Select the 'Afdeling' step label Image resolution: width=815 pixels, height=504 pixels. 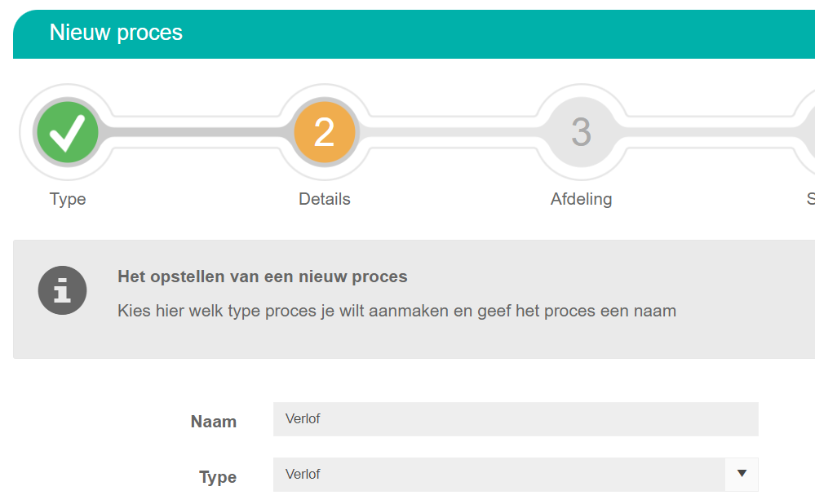pos(581,199)
